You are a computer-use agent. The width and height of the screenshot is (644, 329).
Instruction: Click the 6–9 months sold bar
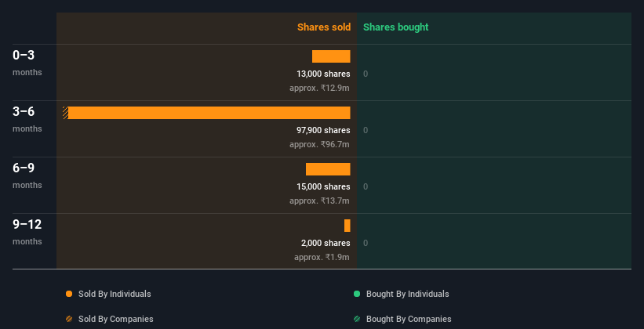tap(328, 169)
